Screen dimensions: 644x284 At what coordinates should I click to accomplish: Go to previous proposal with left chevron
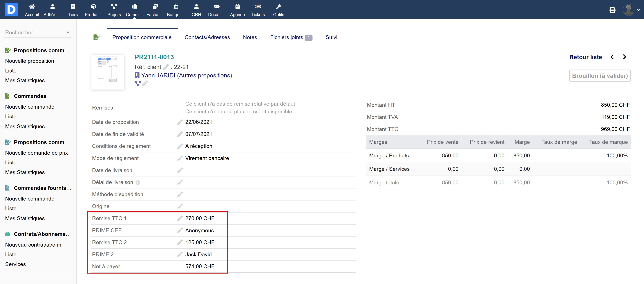[612, 57]
